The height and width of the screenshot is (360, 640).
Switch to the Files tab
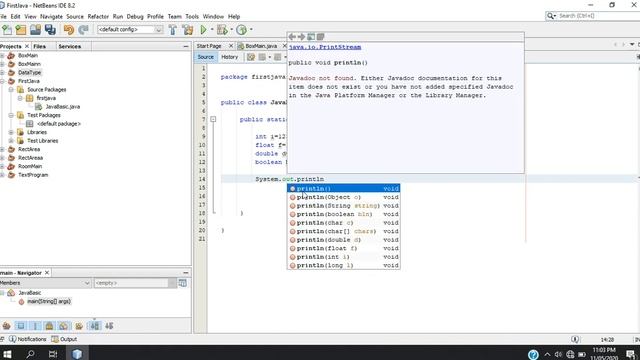pyautogui.click(x=40, y=47)
